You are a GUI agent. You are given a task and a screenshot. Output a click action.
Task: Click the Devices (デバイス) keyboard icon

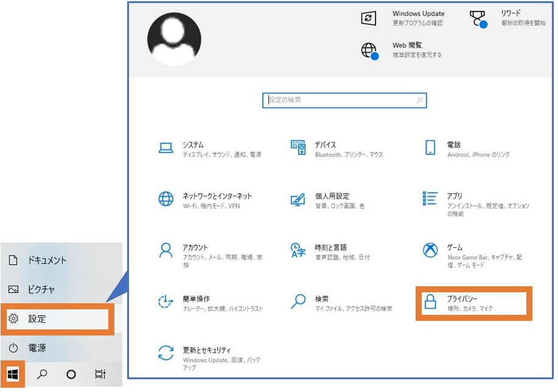click(298, 148)
